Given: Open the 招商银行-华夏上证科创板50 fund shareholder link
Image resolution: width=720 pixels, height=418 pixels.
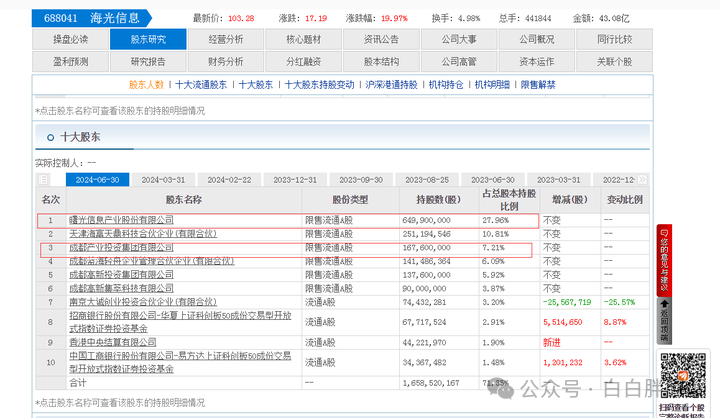Looking at the screenshot, I should coord(180,322).
